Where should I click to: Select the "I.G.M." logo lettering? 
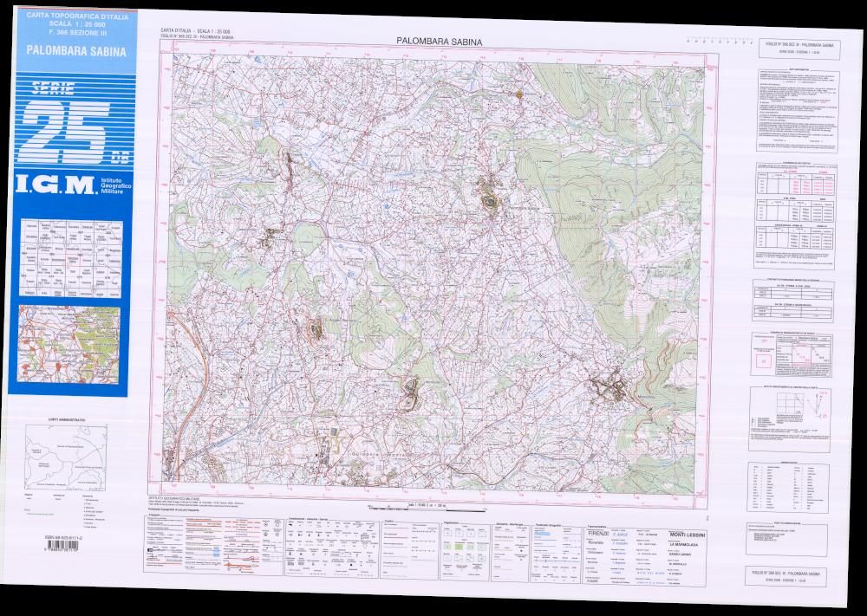coord(55,185)
